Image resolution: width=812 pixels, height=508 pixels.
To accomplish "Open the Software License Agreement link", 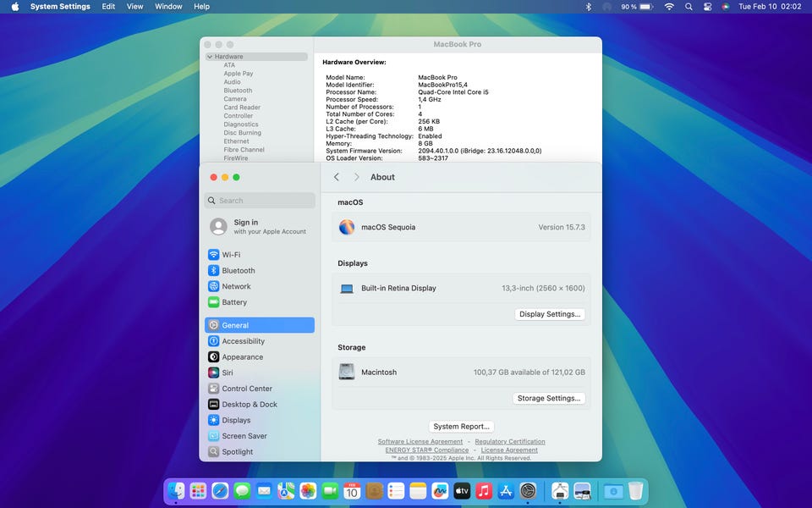I will (x=420, y=442).
